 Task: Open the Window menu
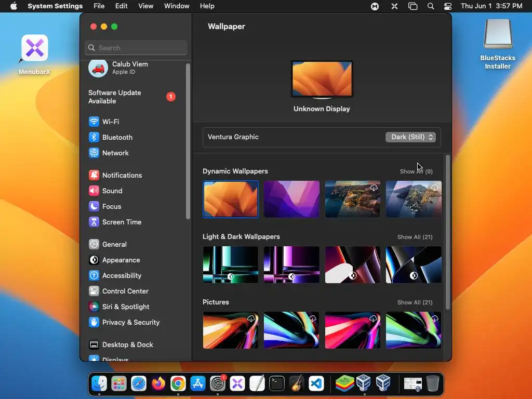pos(177,6)
